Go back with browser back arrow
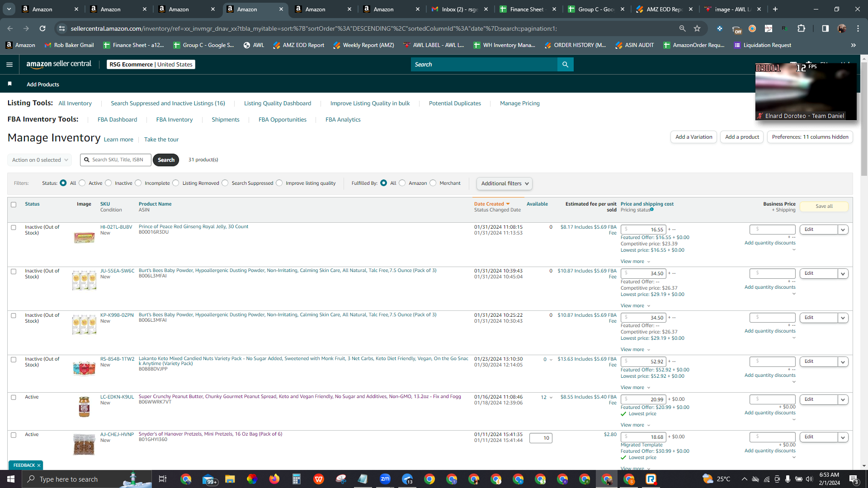 [10, 28]
